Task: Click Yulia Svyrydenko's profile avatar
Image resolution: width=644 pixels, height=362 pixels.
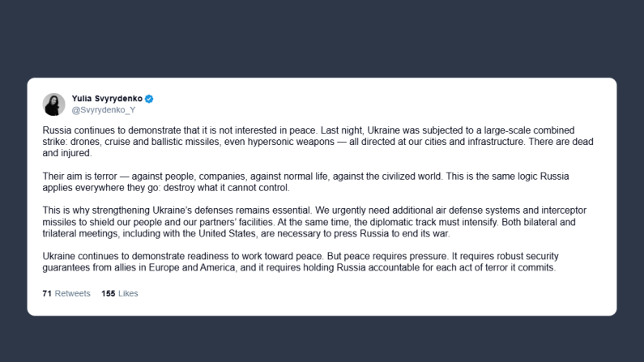Action: 53,104
